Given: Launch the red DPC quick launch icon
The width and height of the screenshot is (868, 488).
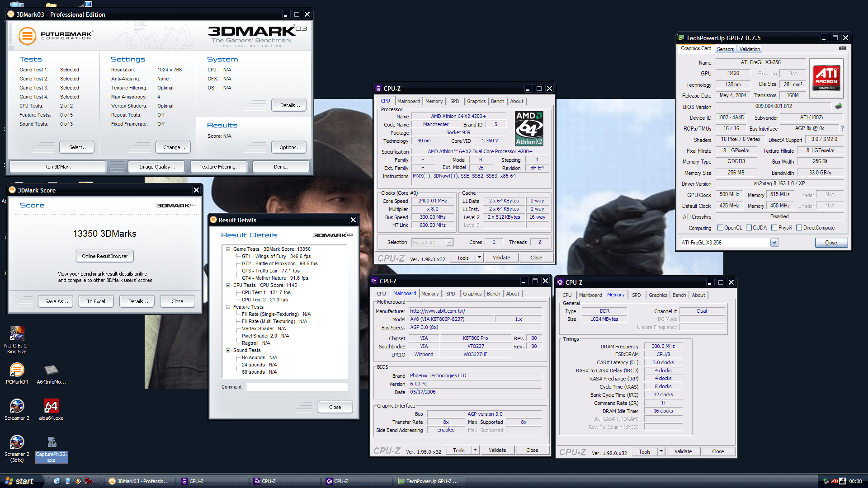Looking at the screenshot, I should pos(89,481).
